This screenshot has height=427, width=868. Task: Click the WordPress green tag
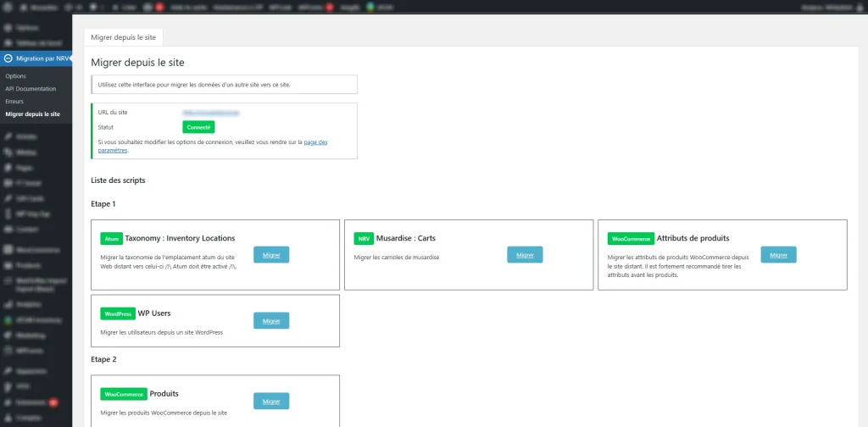[118, 313]
